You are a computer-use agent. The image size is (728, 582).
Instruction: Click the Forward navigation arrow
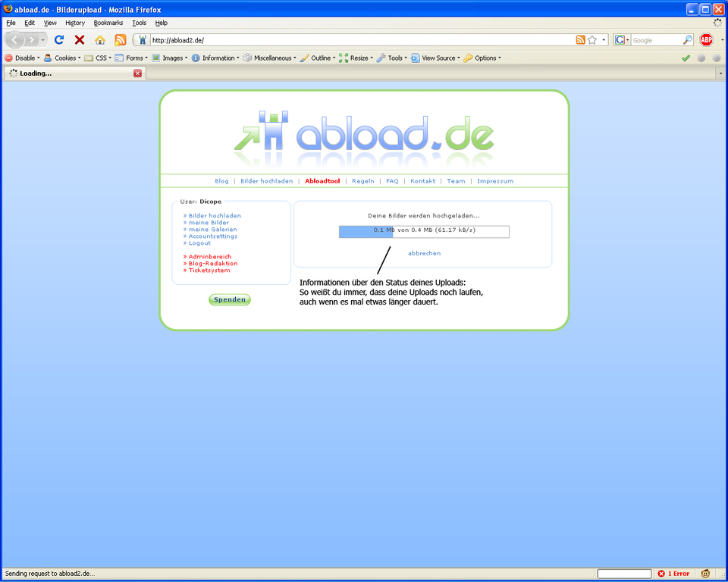coord(31,40)
